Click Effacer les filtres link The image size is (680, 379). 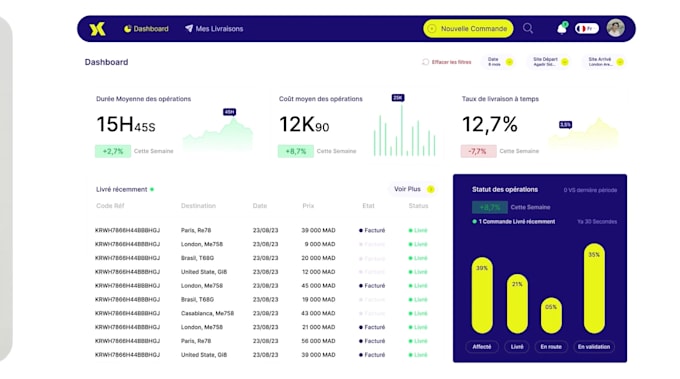pyautogui.click(x=451, y=62)
